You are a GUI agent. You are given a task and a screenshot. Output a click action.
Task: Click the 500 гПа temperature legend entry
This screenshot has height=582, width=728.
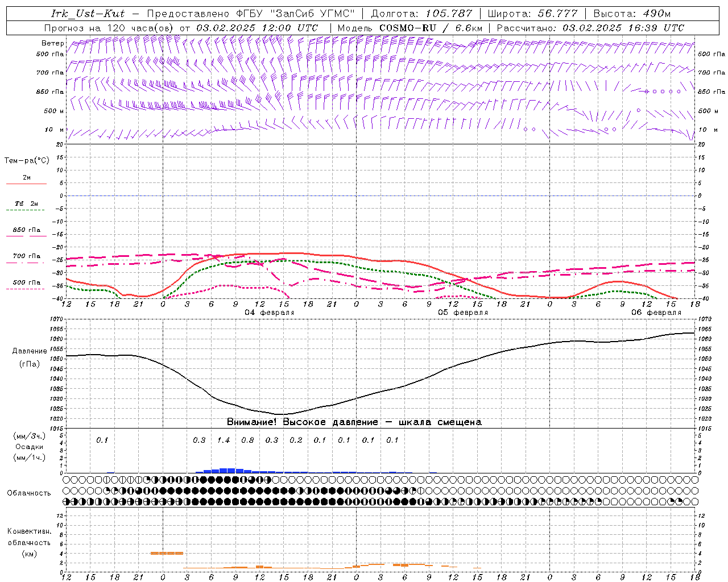(26, 282)
